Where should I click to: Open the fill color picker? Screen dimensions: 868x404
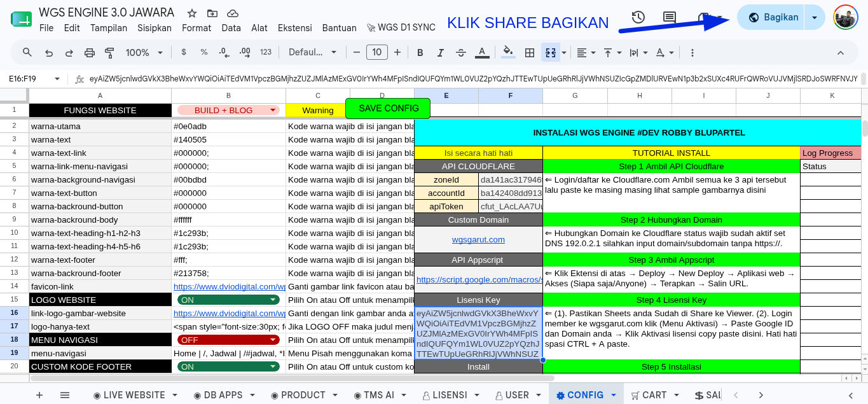pos(508,52)
